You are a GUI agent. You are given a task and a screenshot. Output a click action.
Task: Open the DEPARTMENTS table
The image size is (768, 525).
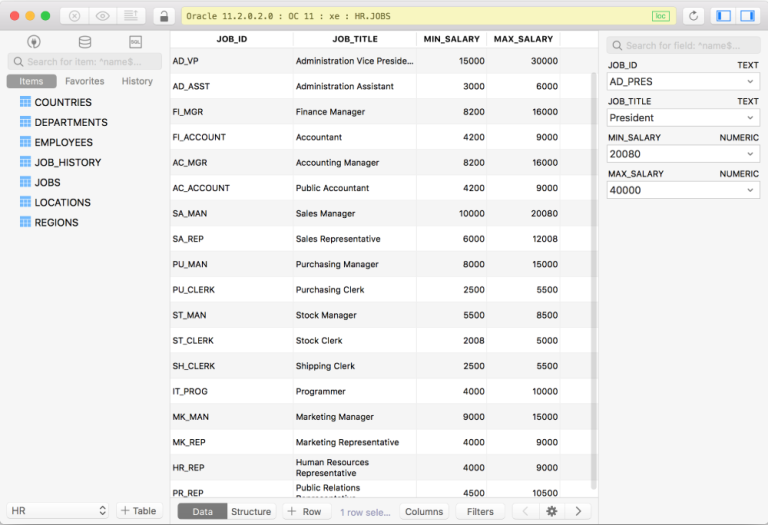pyautogui.click(x=71, y=122)
